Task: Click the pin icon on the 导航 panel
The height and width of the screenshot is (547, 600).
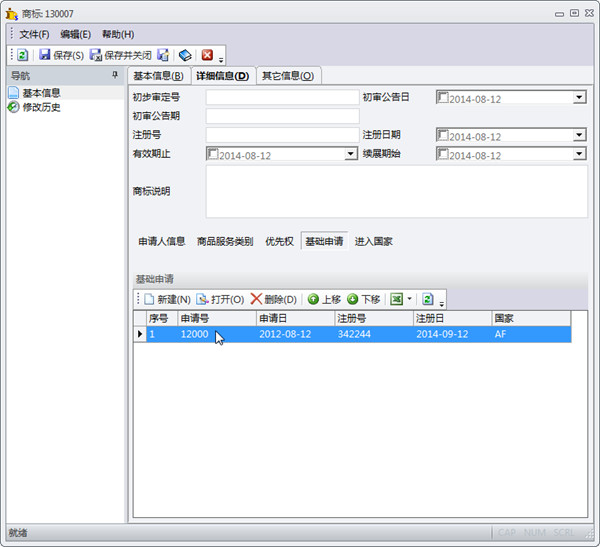Action: click(x=115, y=75)
